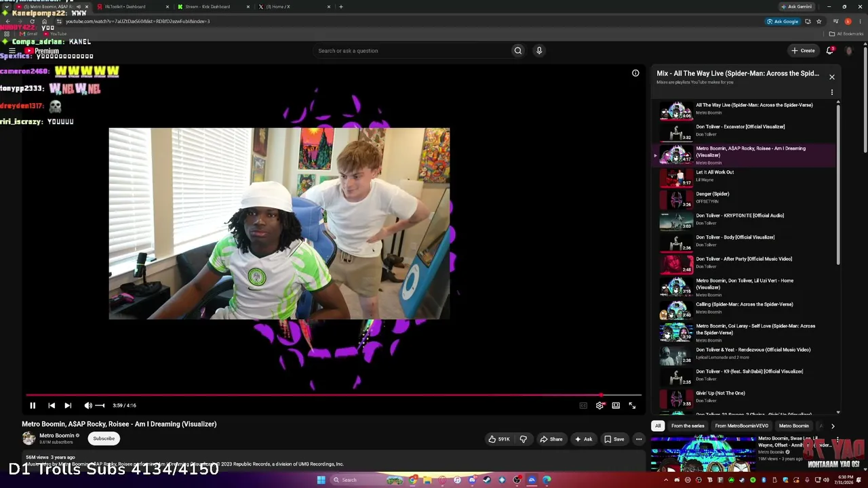Open the Windows Start menu

[321, 480]
